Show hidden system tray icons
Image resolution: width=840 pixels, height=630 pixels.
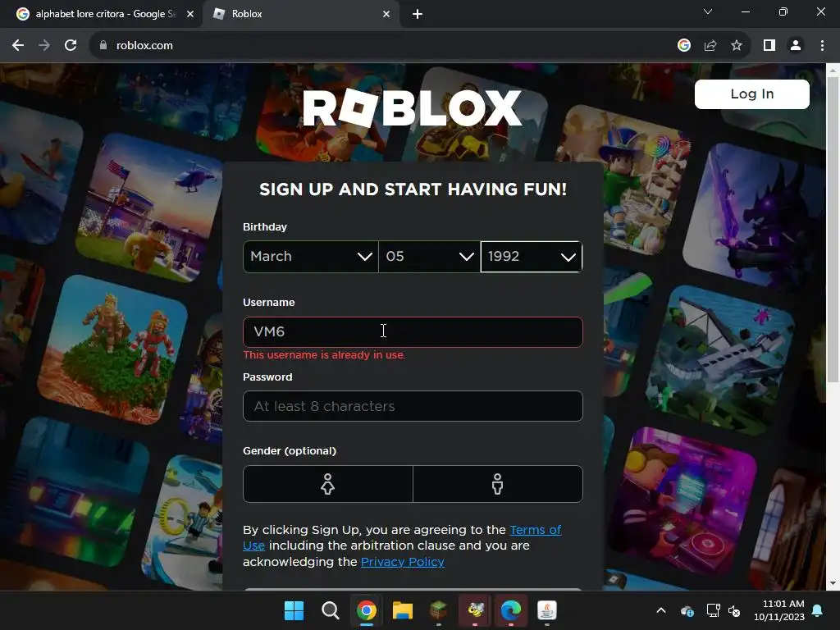click(661, 610)
